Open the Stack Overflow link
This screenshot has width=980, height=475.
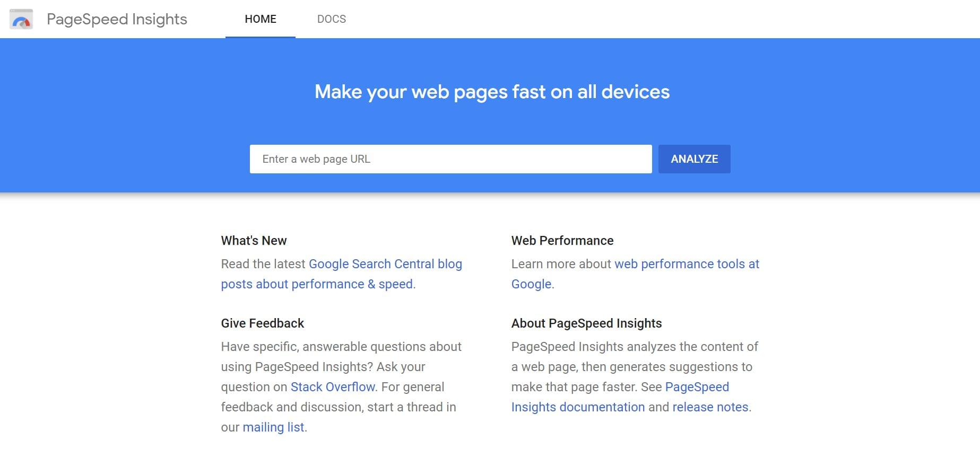coord(332,386)
